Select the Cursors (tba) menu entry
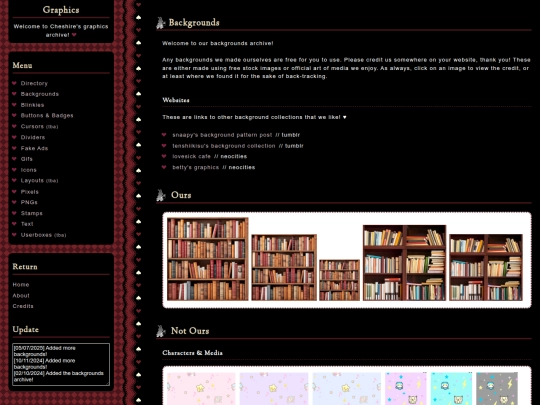 tap(39, 126)
